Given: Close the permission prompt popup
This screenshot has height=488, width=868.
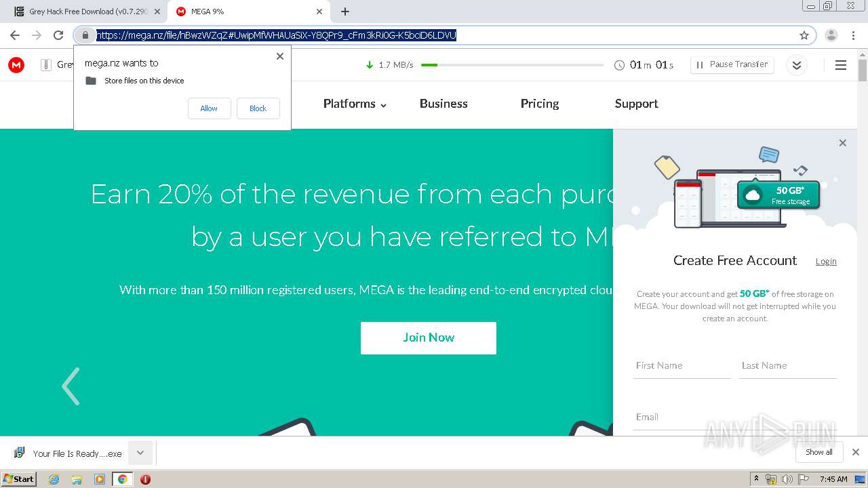Looking at the screenshot, I should 280,56.
